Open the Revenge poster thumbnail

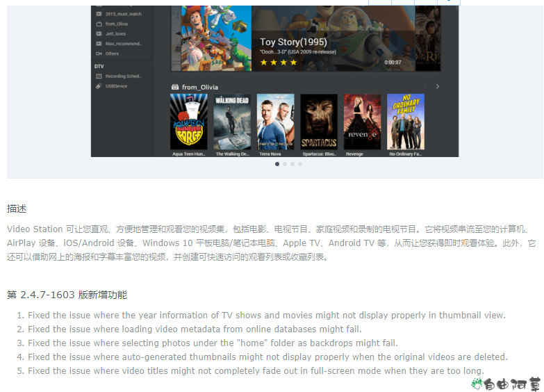(362, 122)
